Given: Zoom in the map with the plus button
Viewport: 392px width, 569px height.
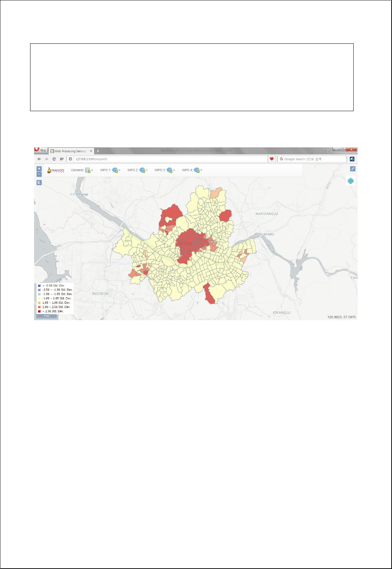Looking at the screenshot, I should [39, 169].
